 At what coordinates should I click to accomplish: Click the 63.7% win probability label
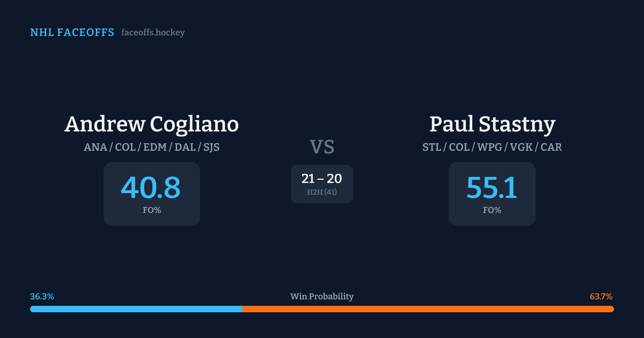[x=601, y=297]
